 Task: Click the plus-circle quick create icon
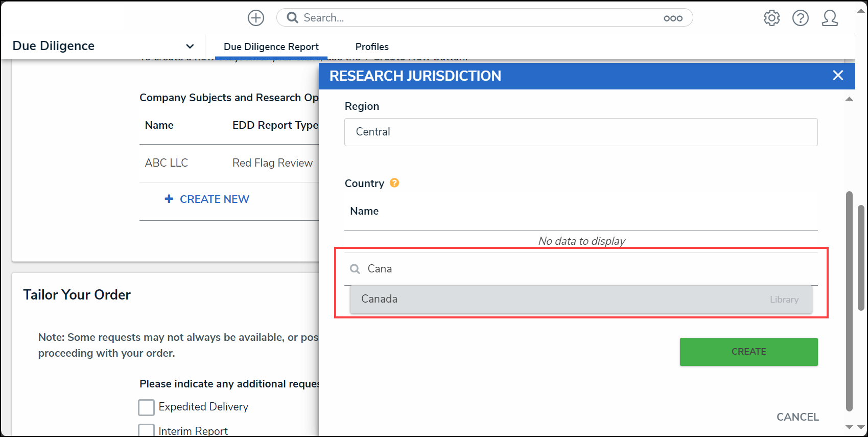[256, 18]
